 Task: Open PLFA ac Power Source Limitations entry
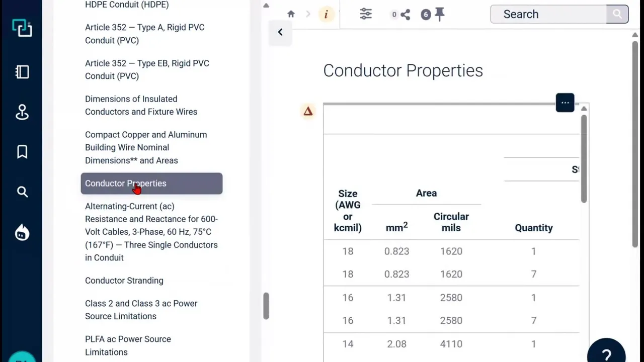pyautogui.click(x=128, y=345)
